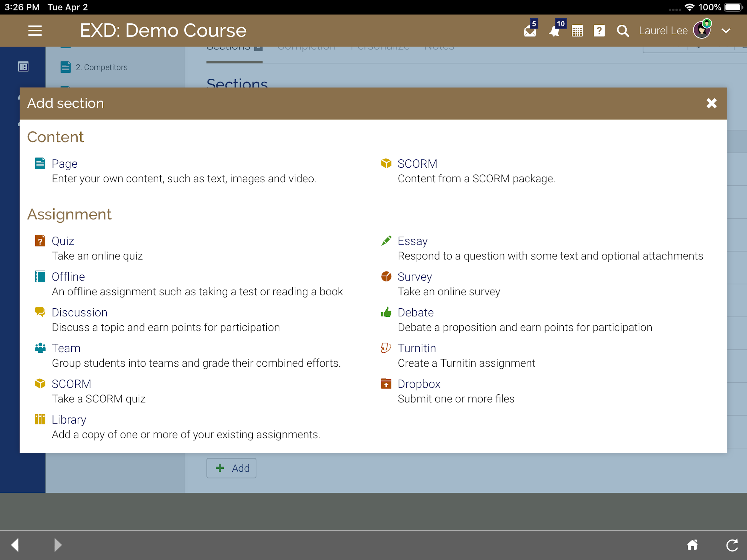
Task: Click the EXD: Demo Course title
Action: click(x=164, y=30)
